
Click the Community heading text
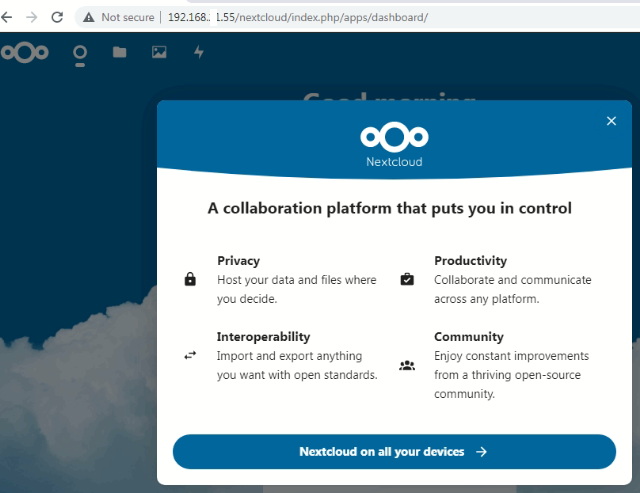[x=469, y=337]
